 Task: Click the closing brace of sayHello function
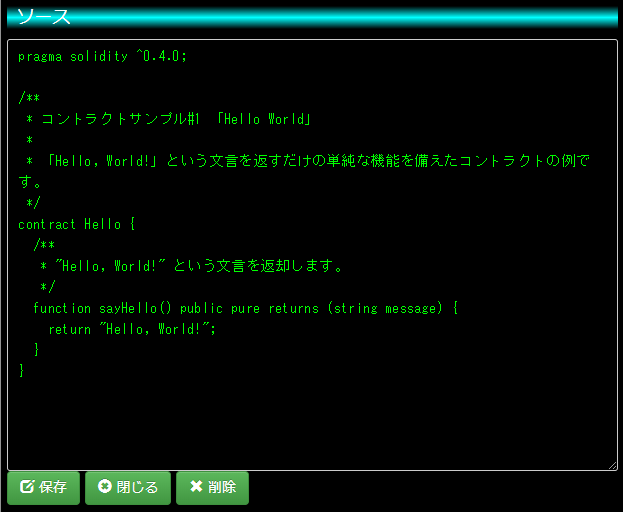tap(37, 350)
